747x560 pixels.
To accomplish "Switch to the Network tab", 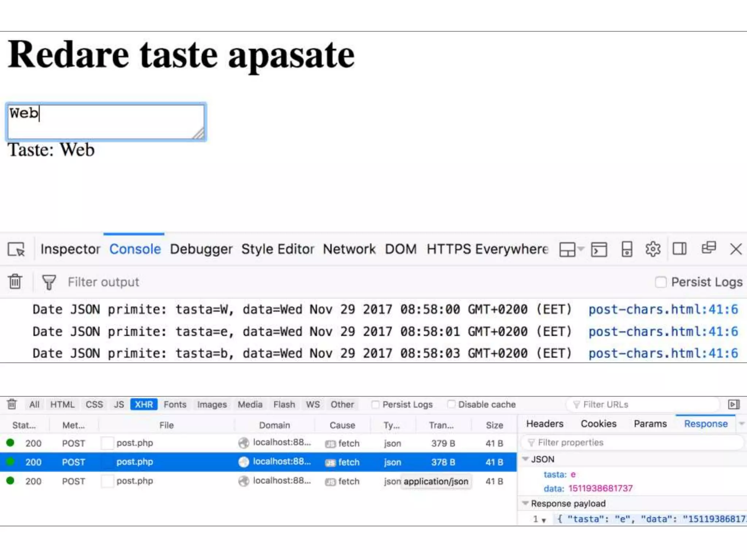I will (x=349, y=249).
